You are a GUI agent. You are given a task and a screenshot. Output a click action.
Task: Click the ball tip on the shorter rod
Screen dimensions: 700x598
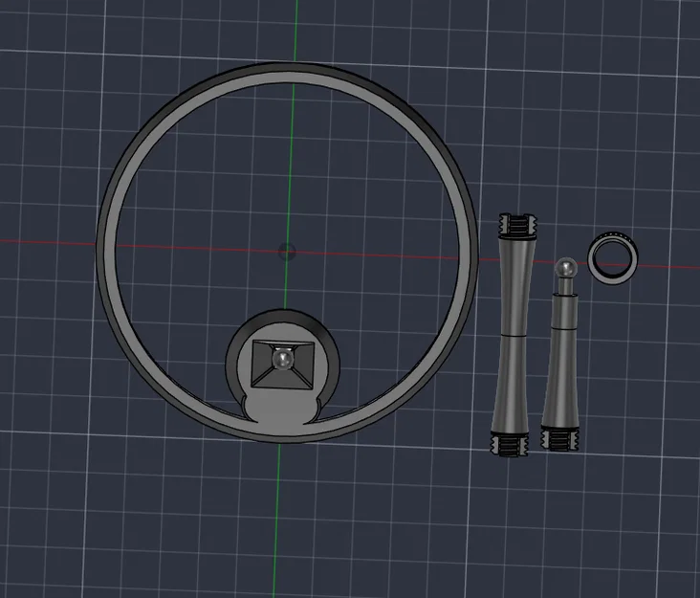(565, 269)
